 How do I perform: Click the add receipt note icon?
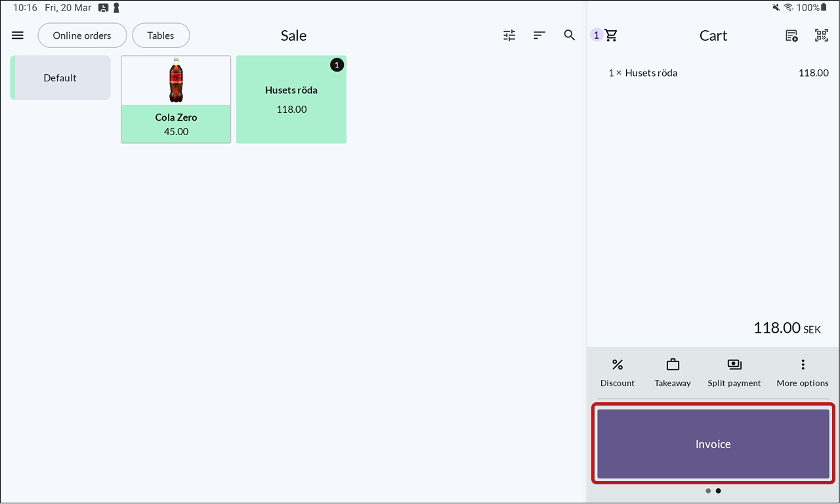point(791,35)
